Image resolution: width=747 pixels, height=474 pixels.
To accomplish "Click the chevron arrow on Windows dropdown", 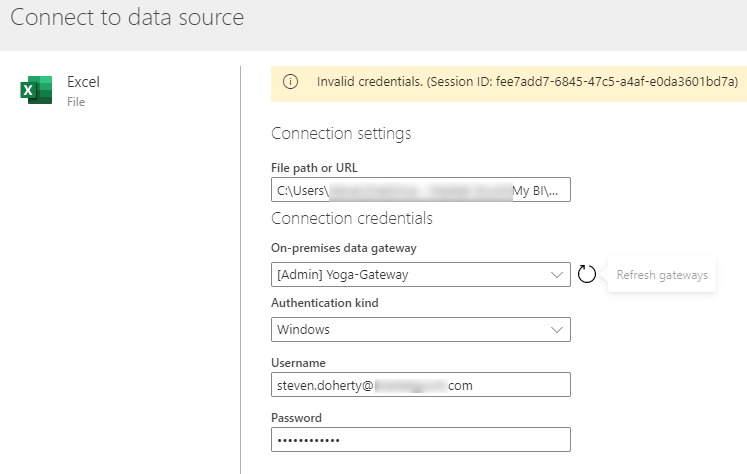I will tap(556, 330).
